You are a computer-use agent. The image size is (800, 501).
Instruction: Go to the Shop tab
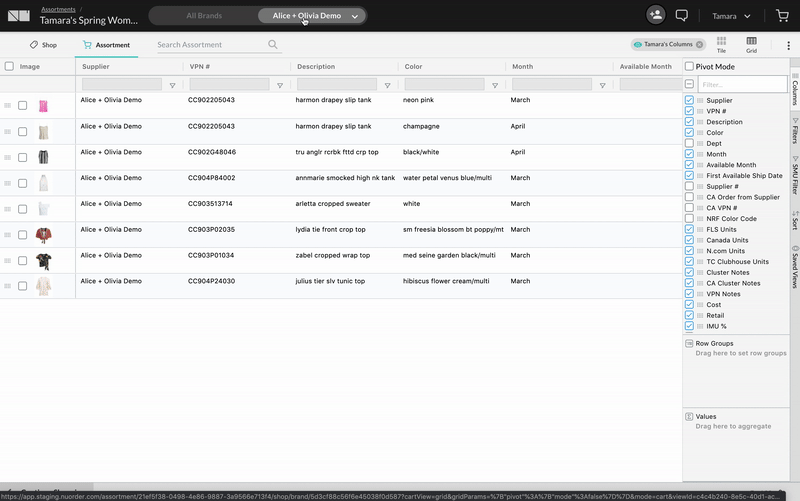43,45
